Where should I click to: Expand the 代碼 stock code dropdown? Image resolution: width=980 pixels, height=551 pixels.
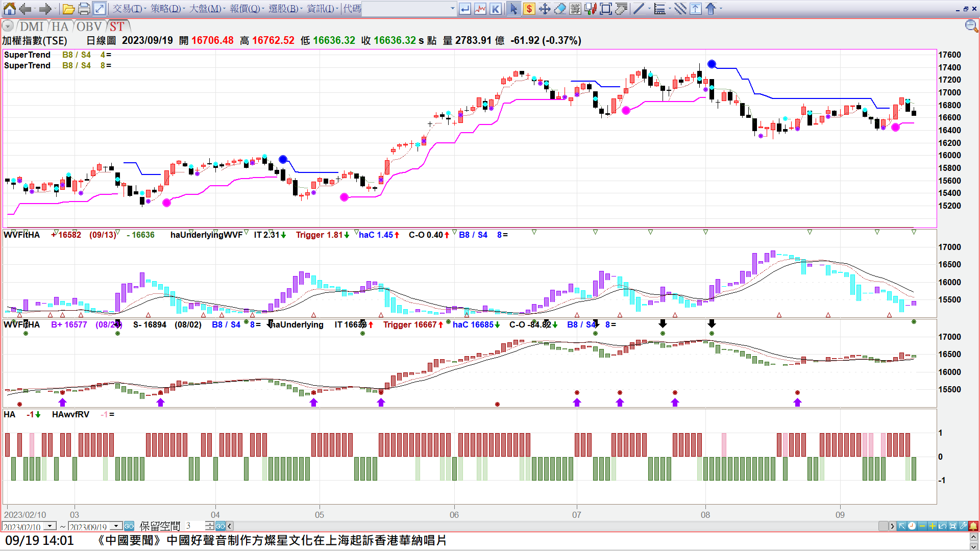pyautogui.click(x=452, y=9)
